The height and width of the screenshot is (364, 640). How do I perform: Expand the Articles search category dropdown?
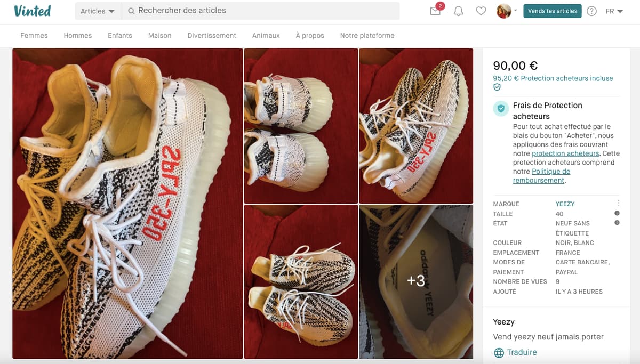coord(98,11)
